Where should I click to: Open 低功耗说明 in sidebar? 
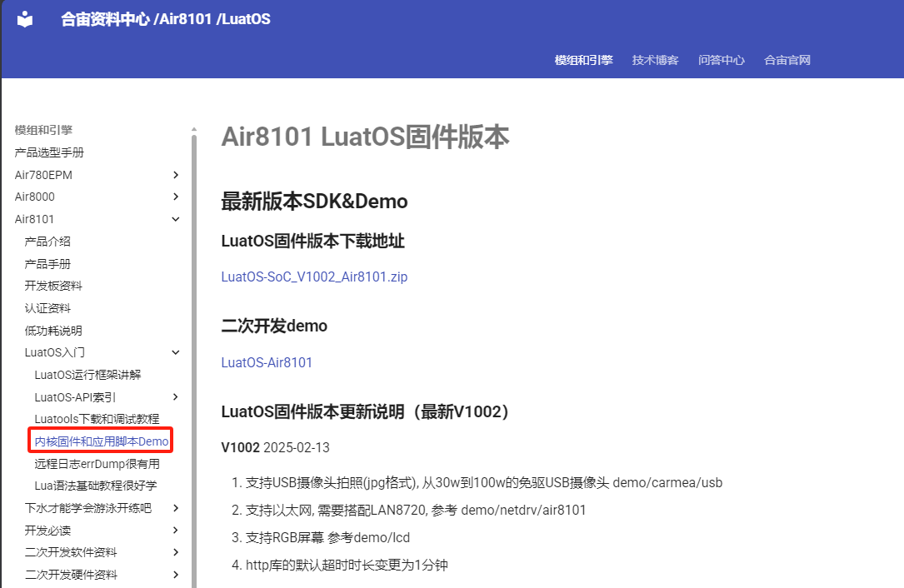(x=53, y=331)
